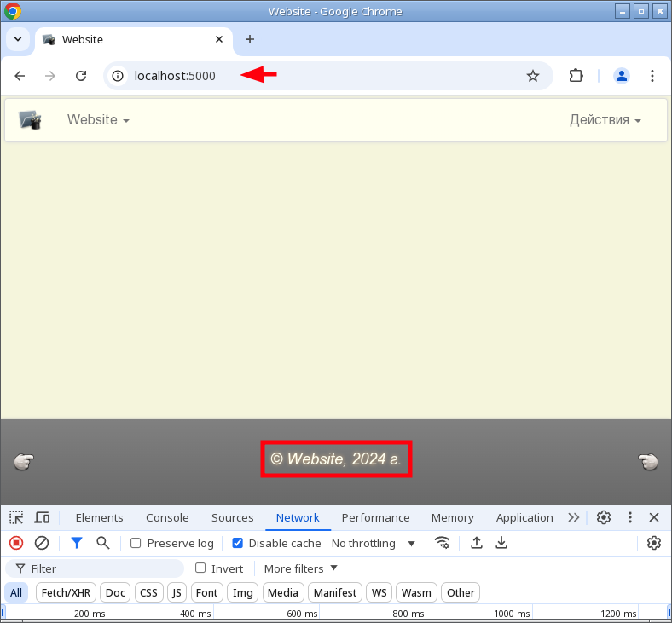
Task: Expand the Действия dropdown menu
Action: tap(605, 120)
